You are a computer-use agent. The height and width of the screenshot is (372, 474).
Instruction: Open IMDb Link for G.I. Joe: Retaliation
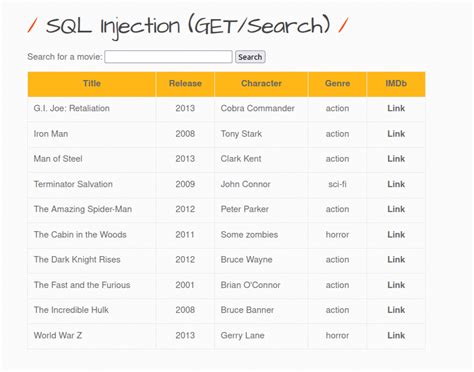click(x=396, y=108)
